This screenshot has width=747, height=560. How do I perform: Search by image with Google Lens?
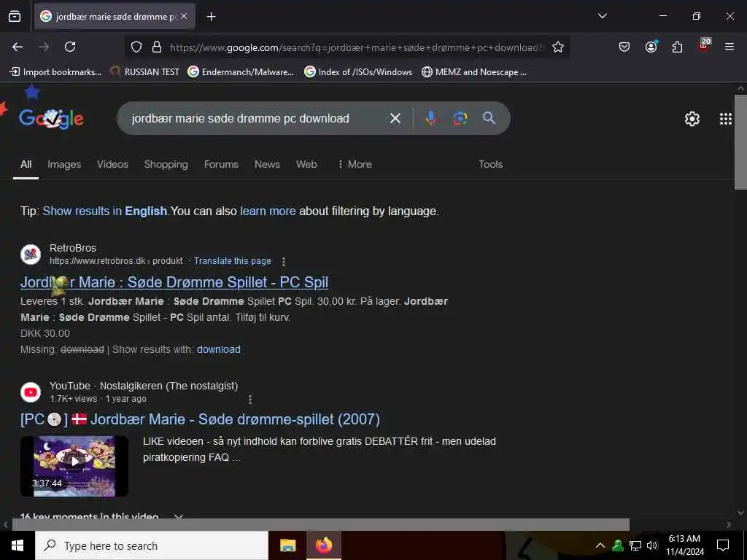pyautogui.click(x=460, y=118)
